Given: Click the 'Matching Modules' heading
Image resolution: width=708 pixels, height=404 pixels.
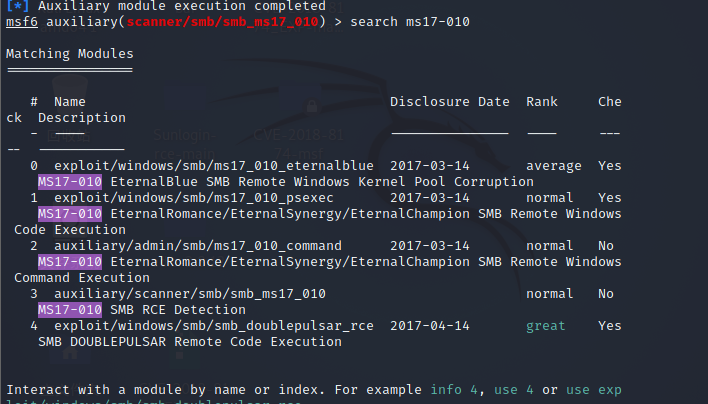Looking at the screenshot, I should 70,54.
